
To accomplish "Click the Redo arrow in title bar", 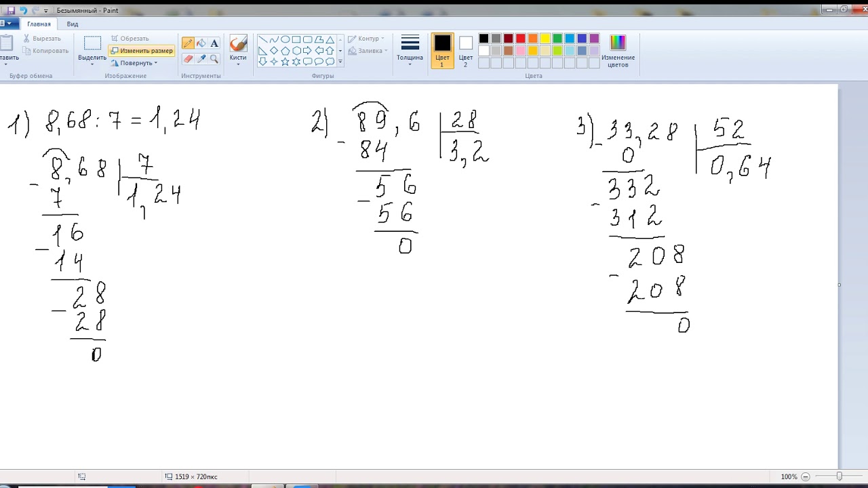I will tap(35, 11).
